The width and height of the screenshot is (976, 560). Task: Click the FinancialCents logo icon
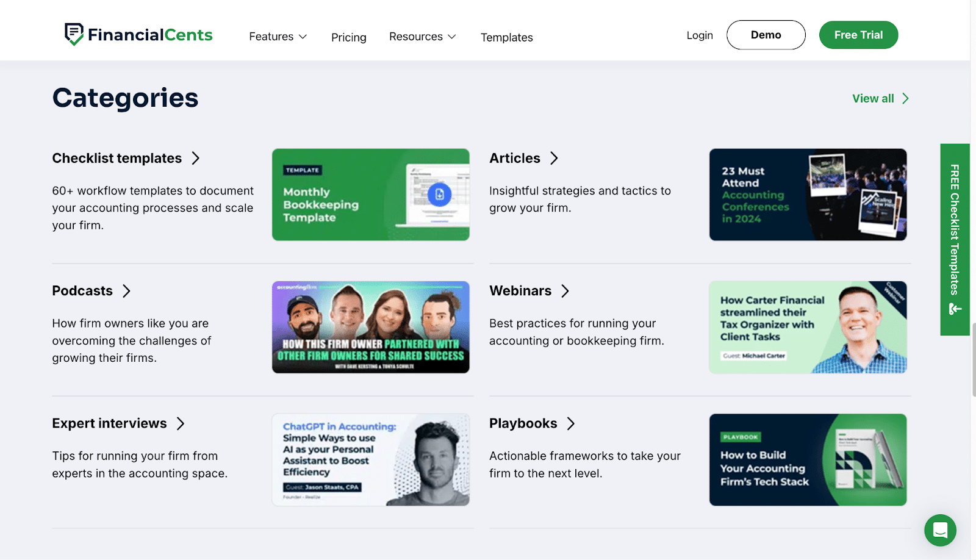74,34
